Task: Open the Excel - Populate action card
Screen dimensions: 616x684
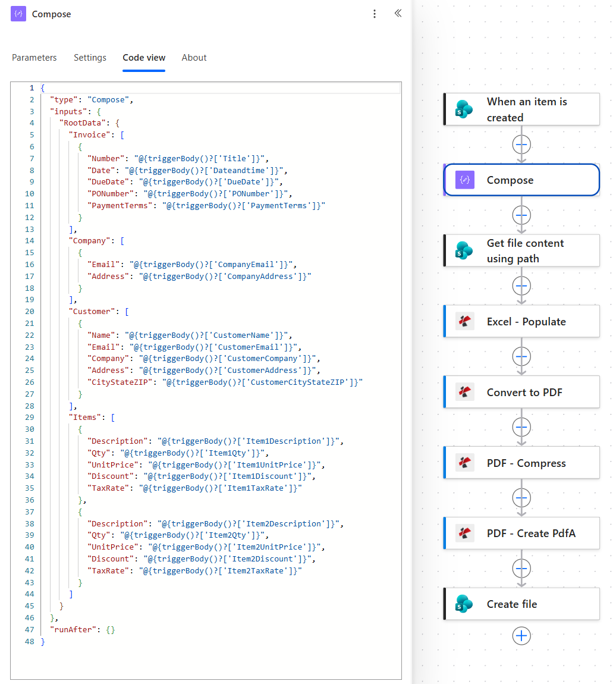Action: [x=521, y=322]
